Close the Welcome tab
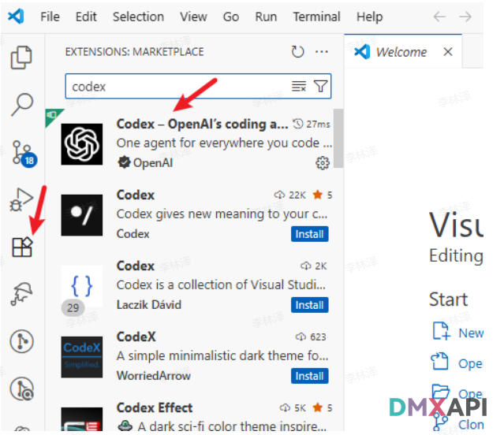 [x=448, y=52]
